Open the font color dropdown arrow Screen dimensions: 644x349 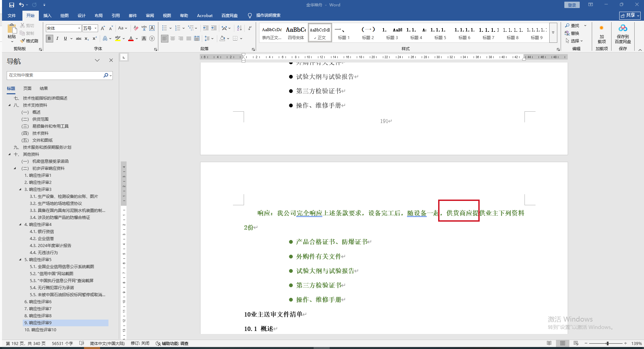[137, 38]
